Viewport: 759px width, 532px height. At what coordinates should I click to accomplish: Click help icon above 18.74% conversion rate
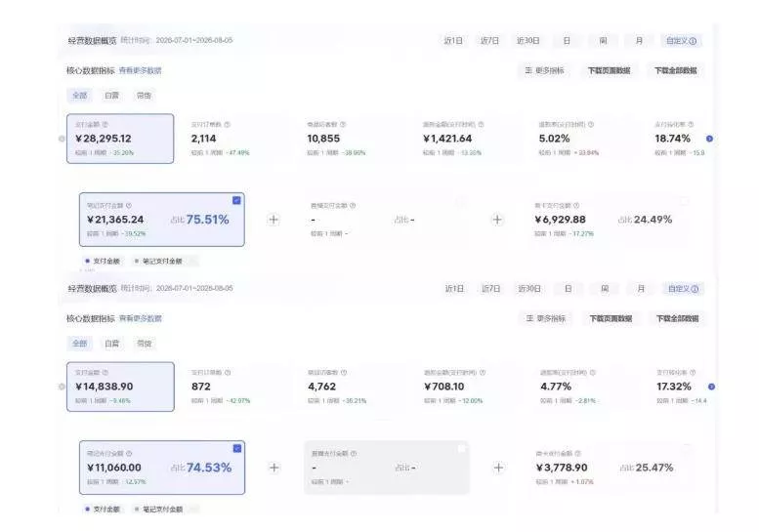(691, 125)
